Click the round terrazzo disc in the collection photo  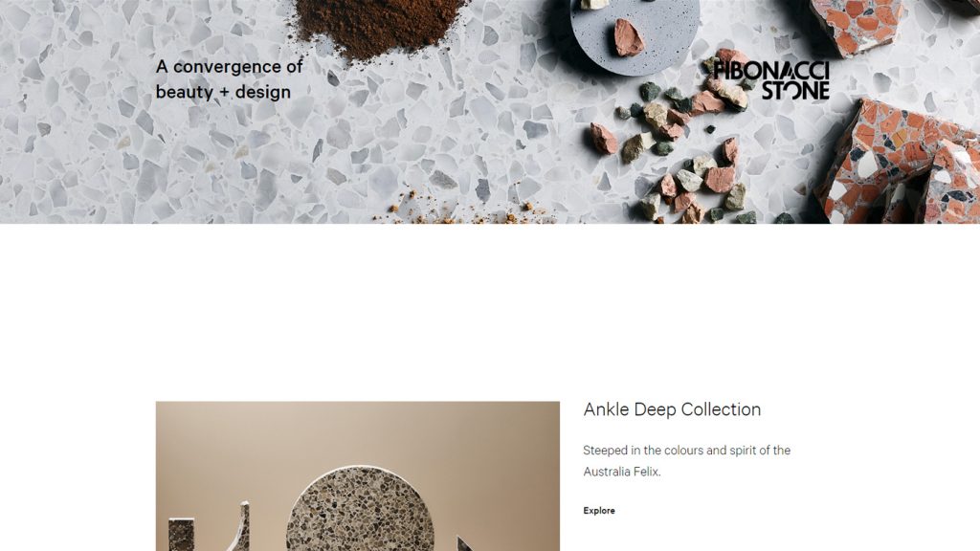(360, 509)
